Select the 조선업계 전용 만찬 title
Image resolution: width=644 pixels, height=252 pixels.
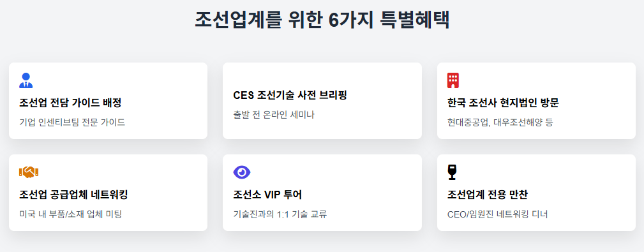point(490,195)
